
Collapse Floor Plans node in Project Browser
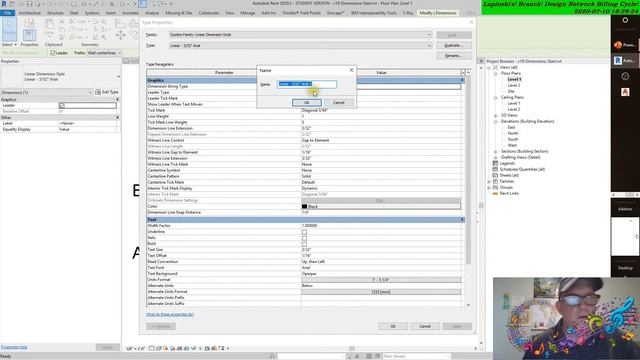[x=496, y=73]
